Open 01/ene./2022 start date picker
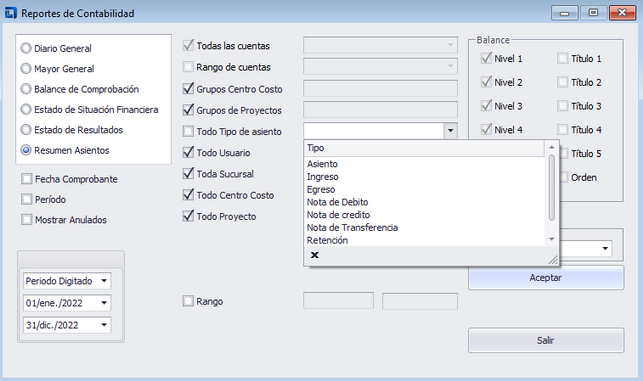 pos(104,303)
